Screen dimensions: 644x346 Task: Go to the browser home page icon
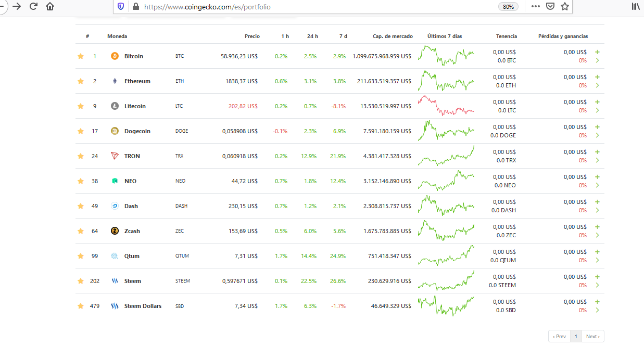(50, 7)
